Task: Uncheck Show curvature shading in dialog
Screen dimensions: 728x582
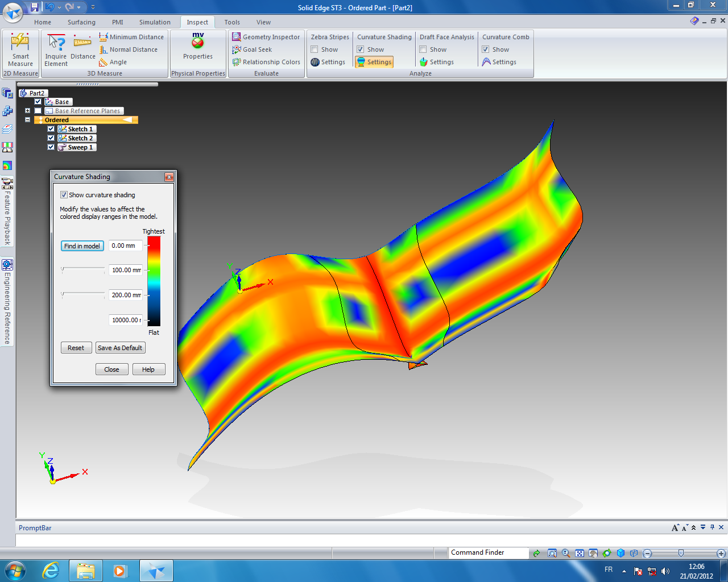Action: pos(64,195)
